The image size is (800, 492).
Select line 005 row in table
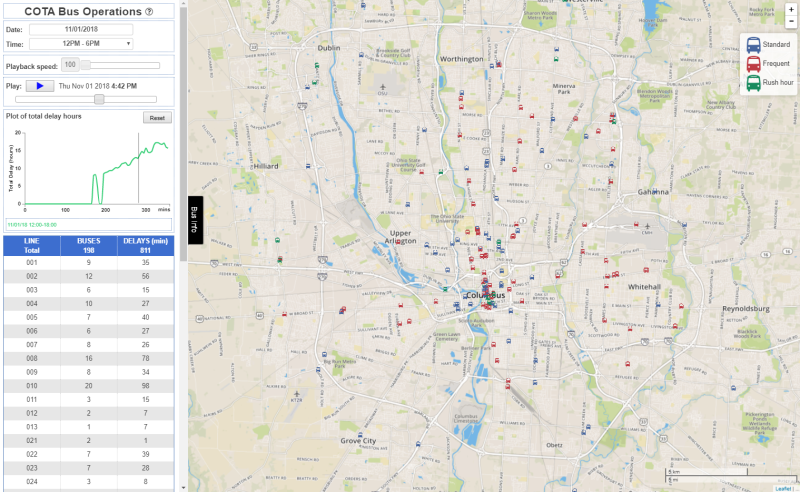pyautogui.click(x=89, y=317)
